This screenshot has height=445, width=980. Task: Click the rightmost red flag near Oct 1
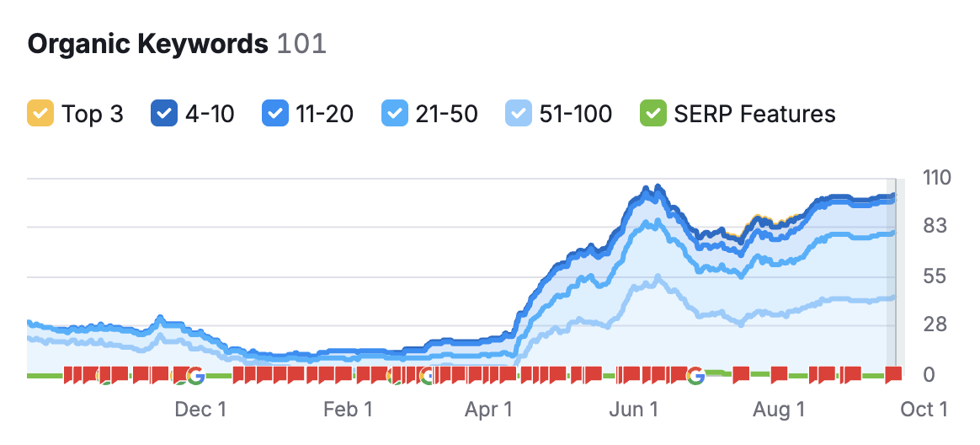click(x=893, y=373)
